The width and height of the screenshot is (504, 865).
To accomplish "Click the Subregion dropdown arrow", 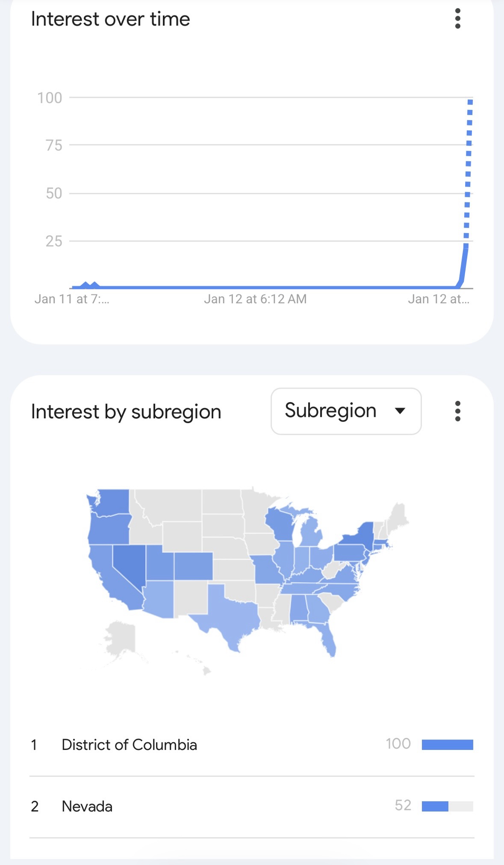I will (x=400, y=411).
